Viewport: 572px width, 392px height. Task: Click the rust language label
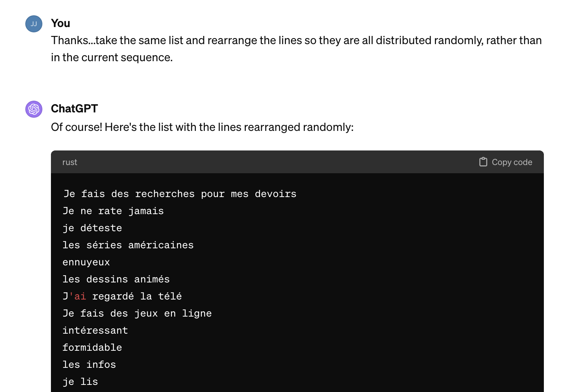click(x=70, y=162)
